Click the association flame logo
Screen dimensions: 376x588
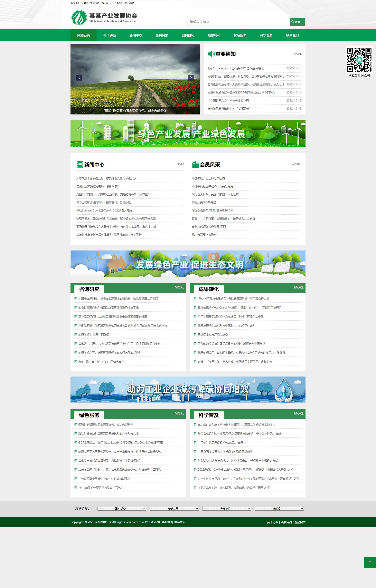click(x=79, y=18)
